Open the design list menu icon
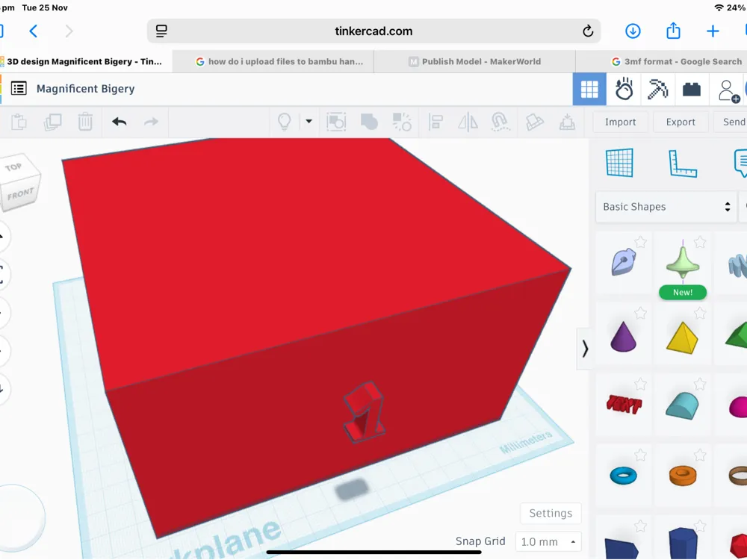Screen dimensions: 747x560 [19, 88]
